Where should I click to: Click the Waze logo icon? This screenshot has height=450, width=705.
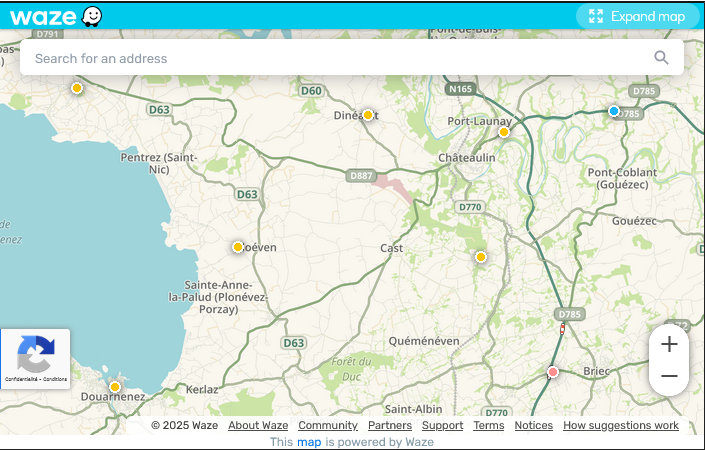55,16
